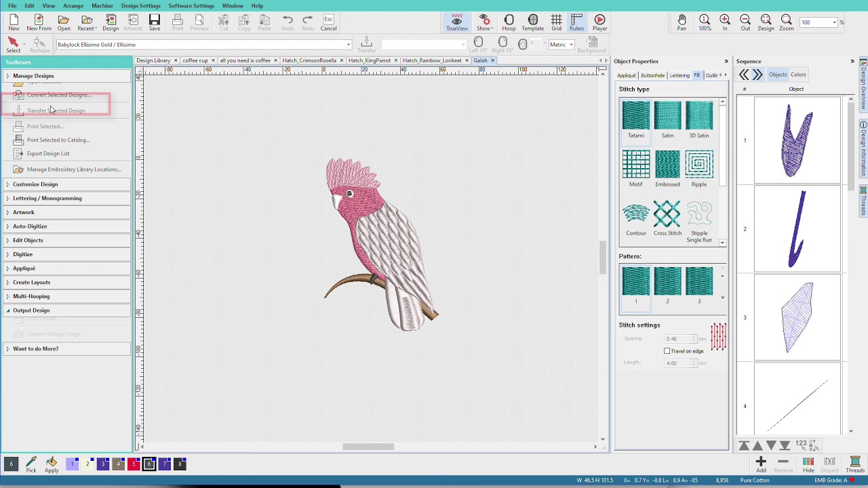Open the Design Library tab
This screenshot has width=868, height=488.
coord(153,60)
